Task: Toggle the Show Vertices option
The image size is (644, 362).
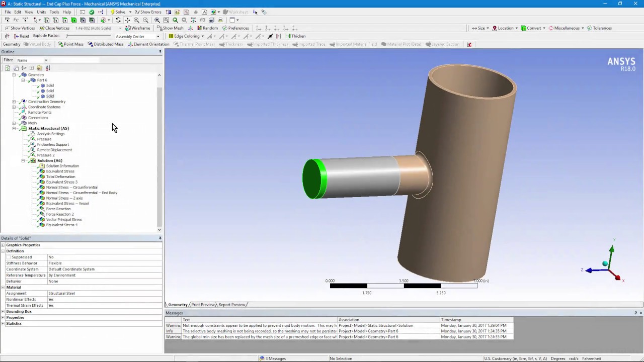Action: click(x=20, y=28)
